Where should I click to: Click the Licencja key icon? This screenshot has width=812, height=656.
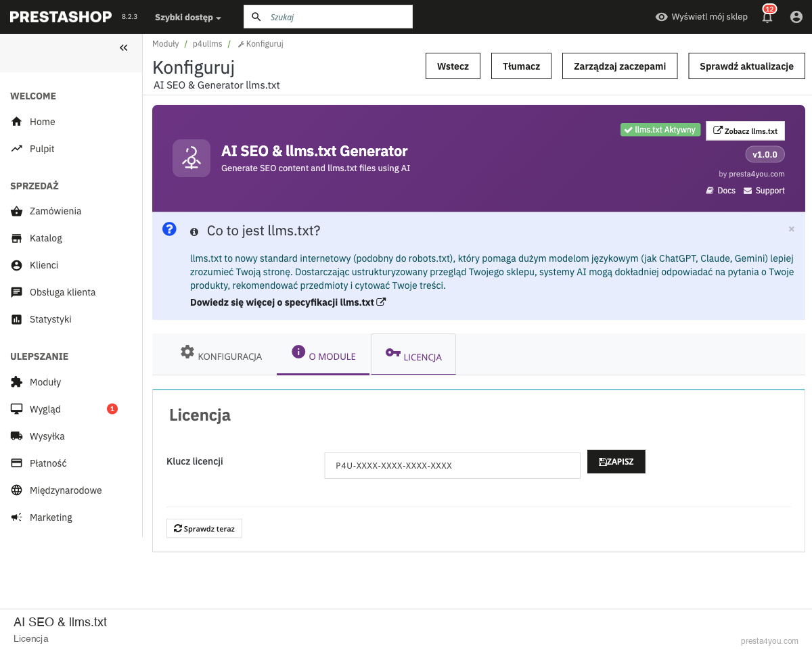coord(393,352)
